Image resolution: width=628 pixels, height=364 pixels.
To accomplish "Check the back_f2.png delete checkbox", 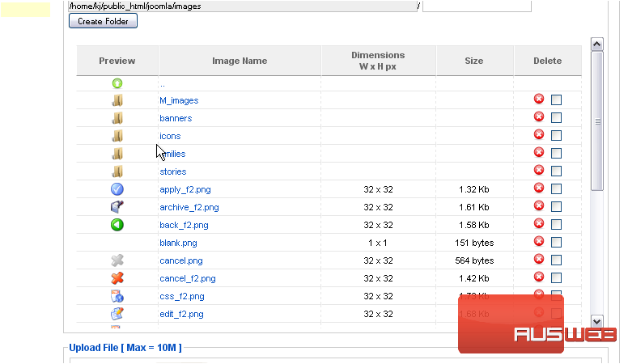I will [556, 225].
